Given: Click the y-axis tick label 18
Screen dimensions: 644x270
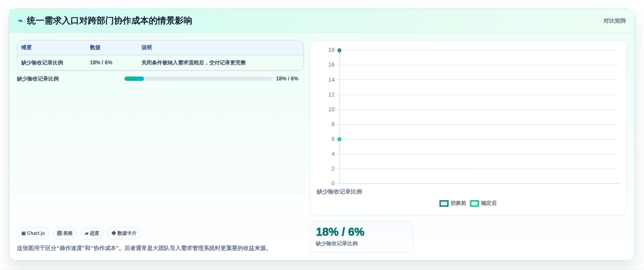Looking at the screenshot, I should tap(332, 50).
